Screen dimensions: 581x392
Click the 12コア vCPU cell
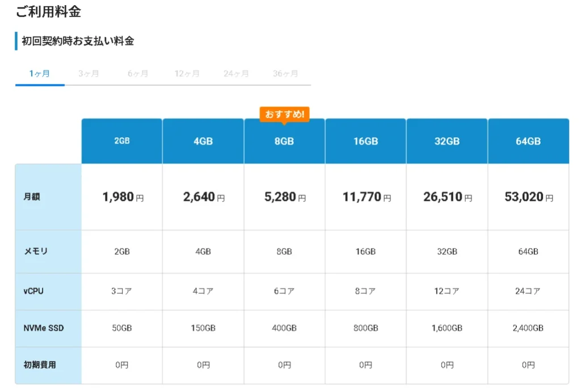[x=447, y=291]
